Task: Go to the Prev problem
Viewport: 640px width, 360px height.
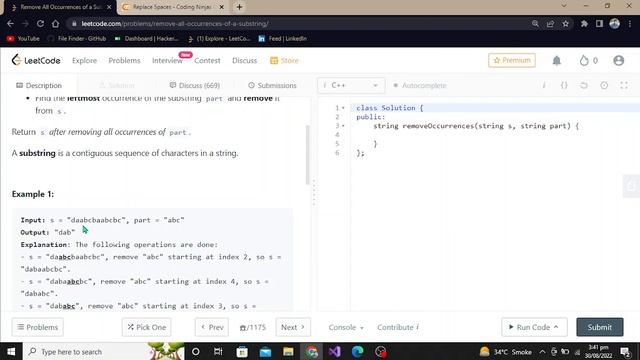Action: click(212, 327)
